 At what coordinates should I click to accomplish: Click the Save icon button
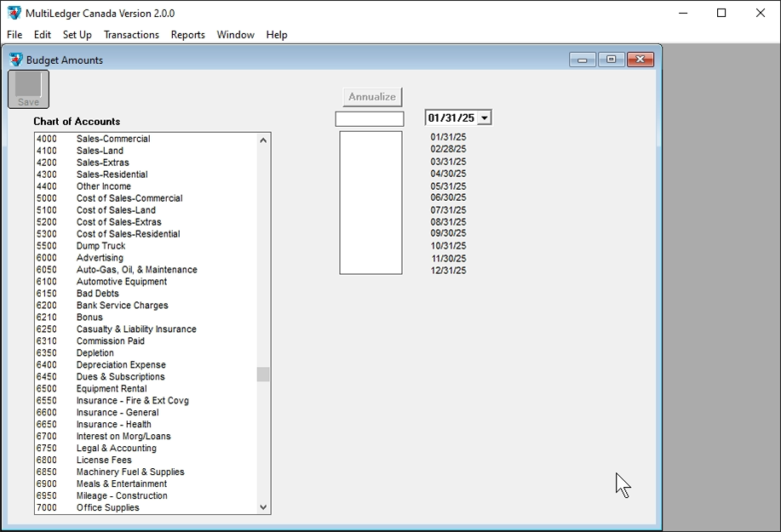coord(28,89)
